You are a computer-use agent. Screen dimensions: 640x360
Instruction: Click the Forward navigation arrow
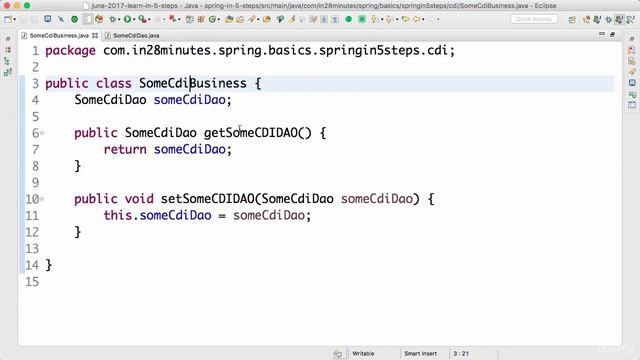coord(431,19)
